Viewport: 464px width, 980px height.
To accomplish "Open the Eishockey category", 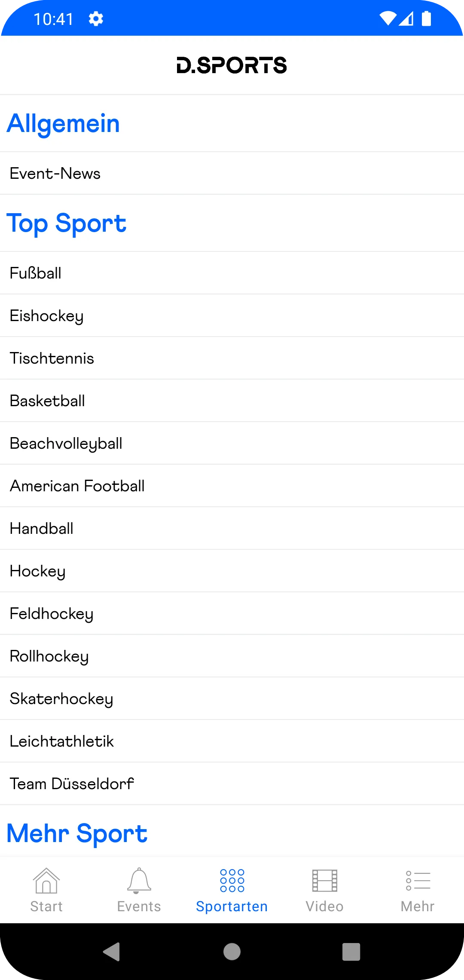I will coord(46,315).
